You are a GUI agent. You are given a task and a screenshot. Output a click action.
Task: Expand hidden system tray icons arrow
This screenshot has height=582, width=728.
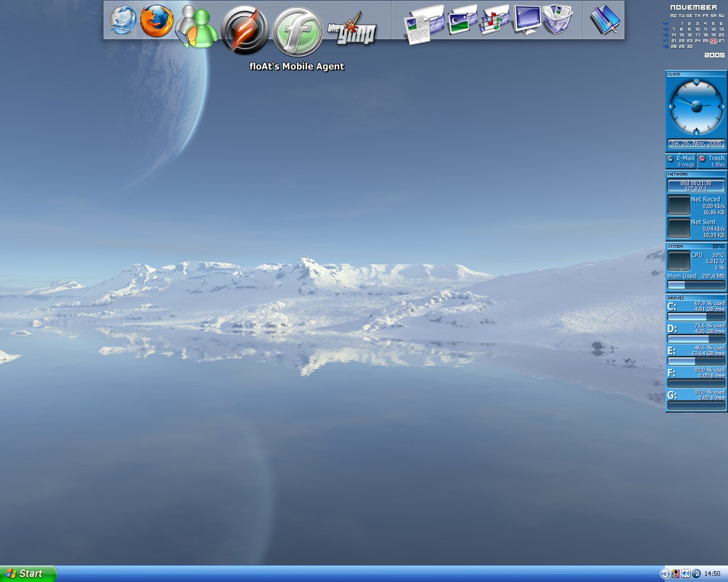click(x=664, y=573)
